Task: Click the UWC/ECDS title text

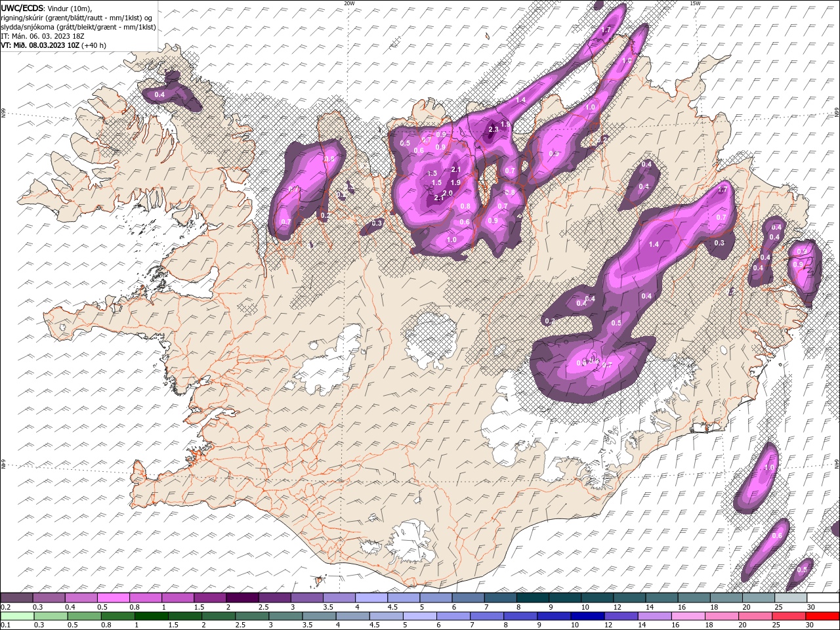Action: [22, 7]
